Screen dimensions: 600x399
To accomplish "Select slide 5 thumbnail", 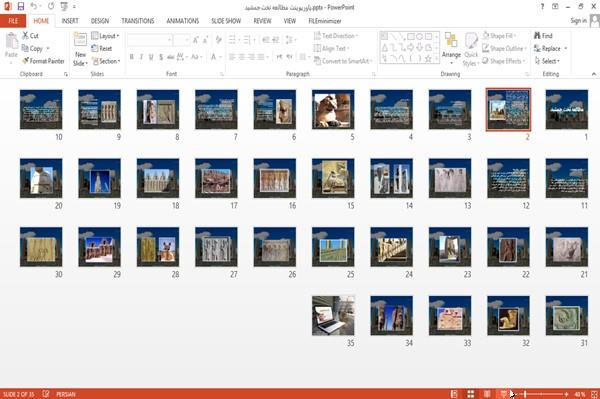I will 333,109.
